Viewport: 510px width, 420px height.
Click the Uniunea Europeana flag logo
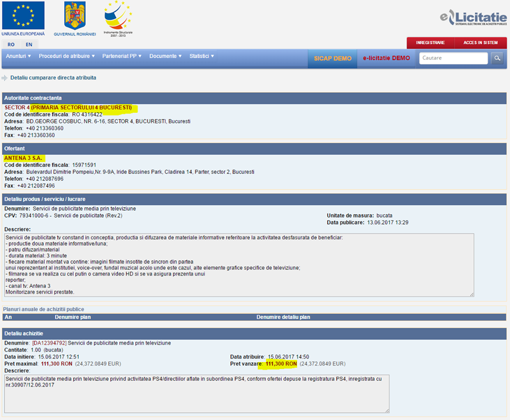point(23,16)
